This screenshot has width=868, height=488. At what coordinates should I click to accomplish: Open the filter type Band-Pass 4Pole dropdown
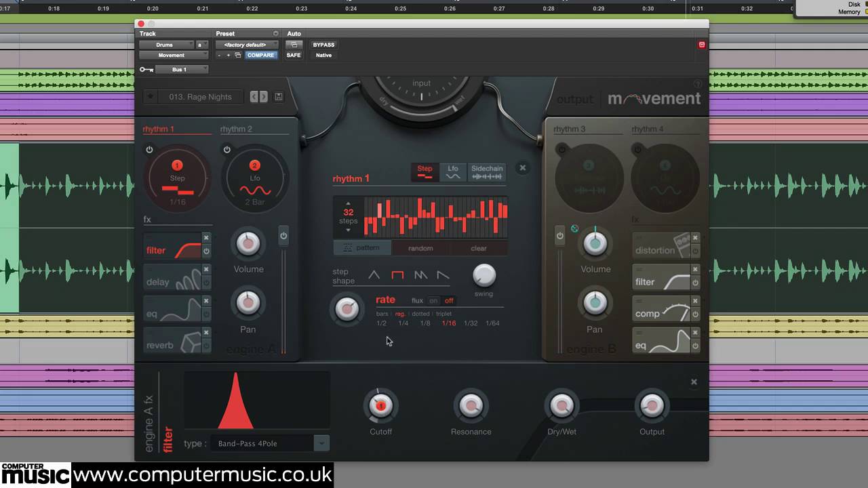point(270,443)
